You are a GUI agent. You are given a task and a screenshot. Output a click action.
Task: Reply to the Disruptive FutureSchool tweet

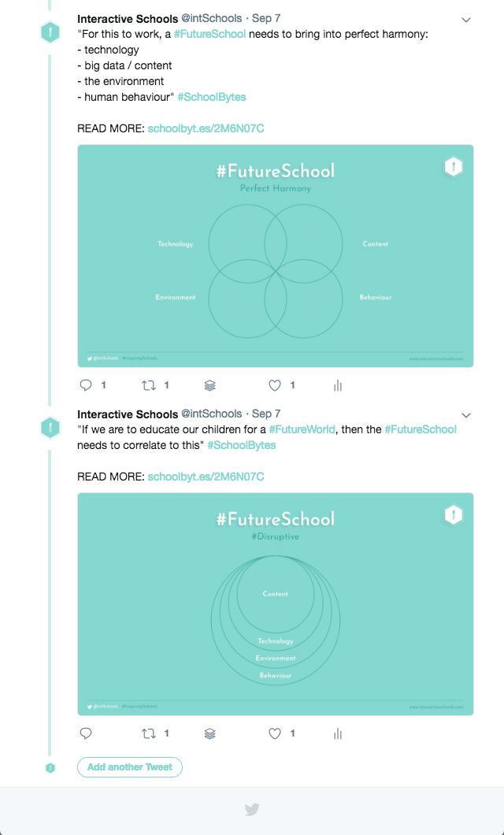click(x=87, y=733)
